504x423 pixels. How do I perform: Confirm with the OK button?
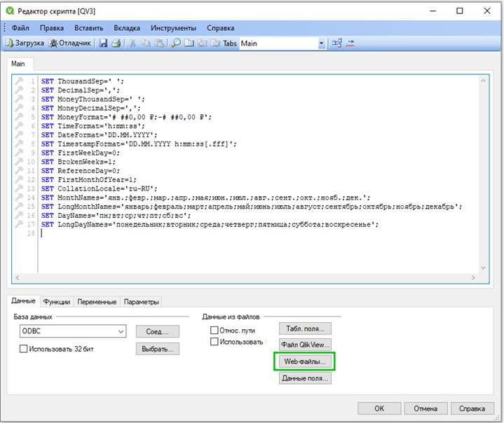(379, 408)
